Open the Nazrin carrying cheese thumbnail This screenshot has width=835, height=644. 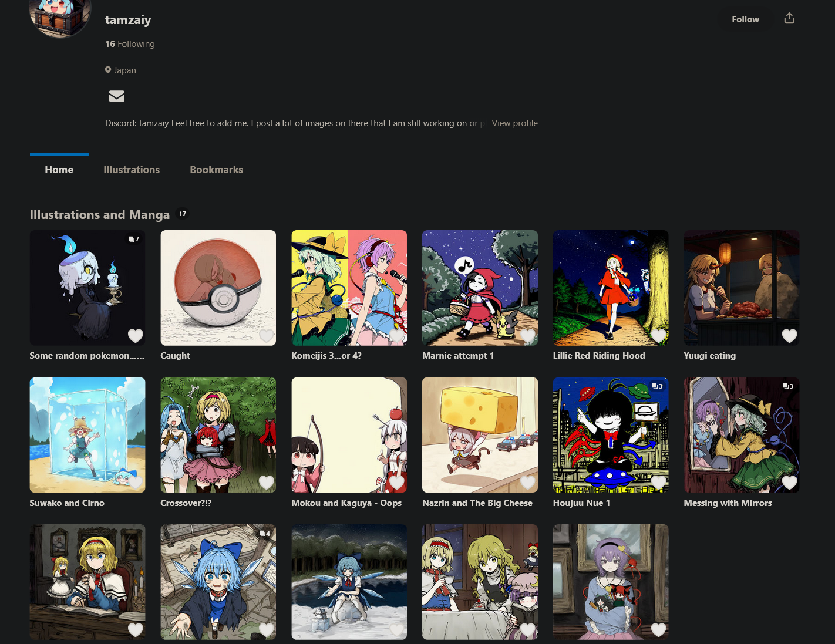[480, 435]
